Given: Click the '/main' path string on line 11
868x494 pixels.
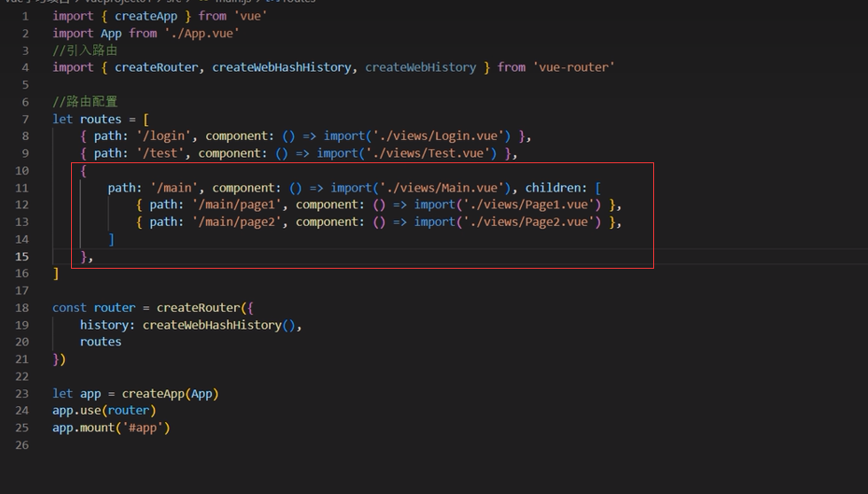Looking at the screenshot, I should 174,188.
